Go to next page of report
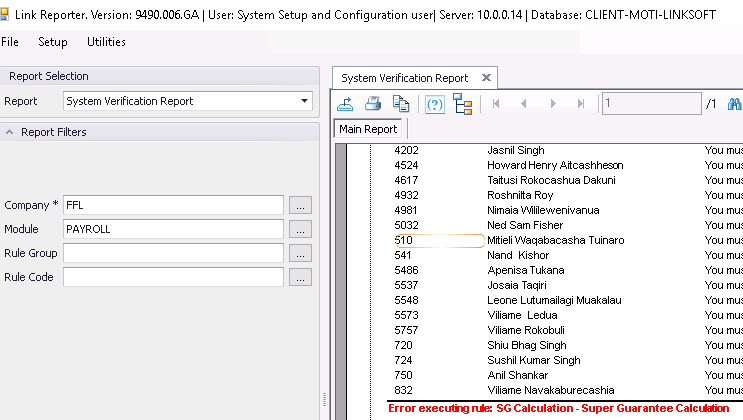This screenshot has height=420, width=743. point(552,103)
